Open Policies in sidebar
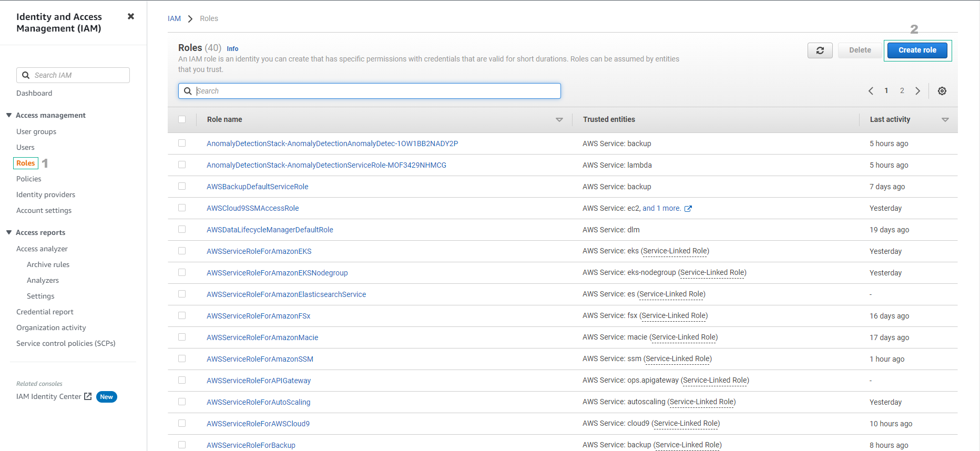 click(x=29, y=179)
